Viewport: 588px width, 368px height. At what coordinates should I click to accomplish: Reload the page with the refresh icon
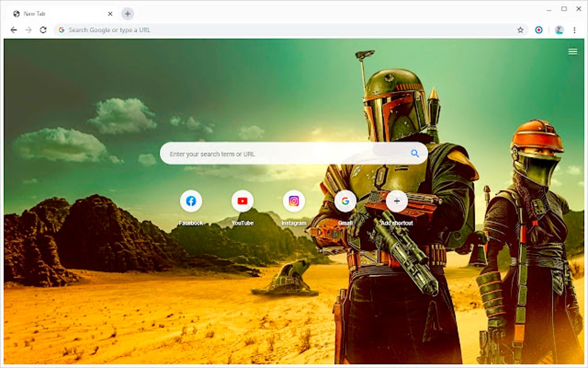[43, 30]
